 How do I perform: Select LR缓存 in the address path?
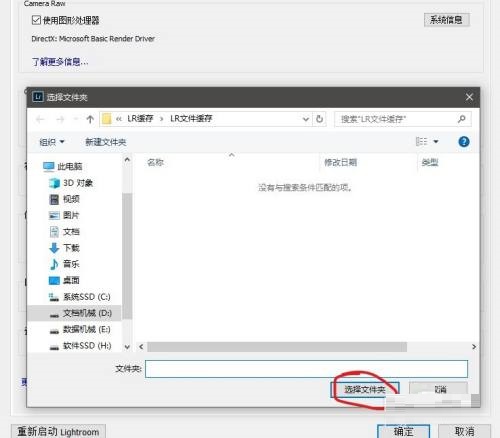tap(140, 119)
